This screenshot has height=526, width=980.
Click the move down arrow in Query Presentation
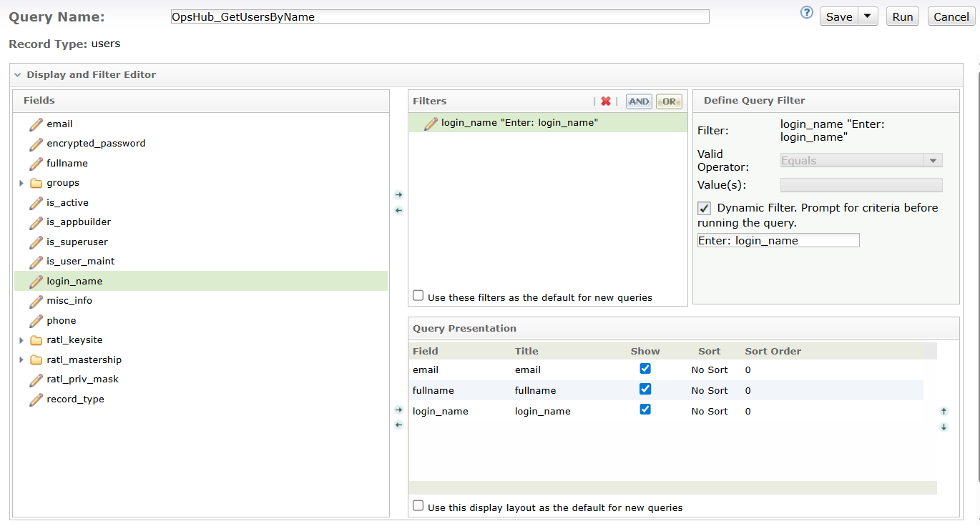(944, 427)
